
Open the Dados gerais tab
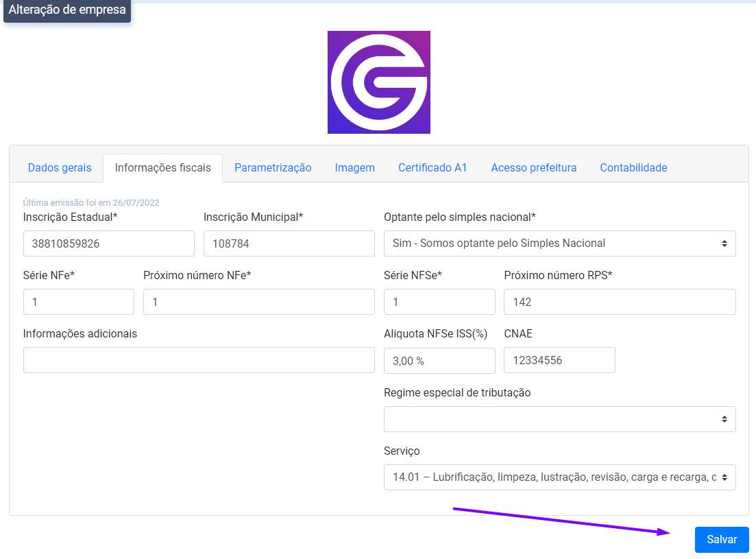point(60,167)
